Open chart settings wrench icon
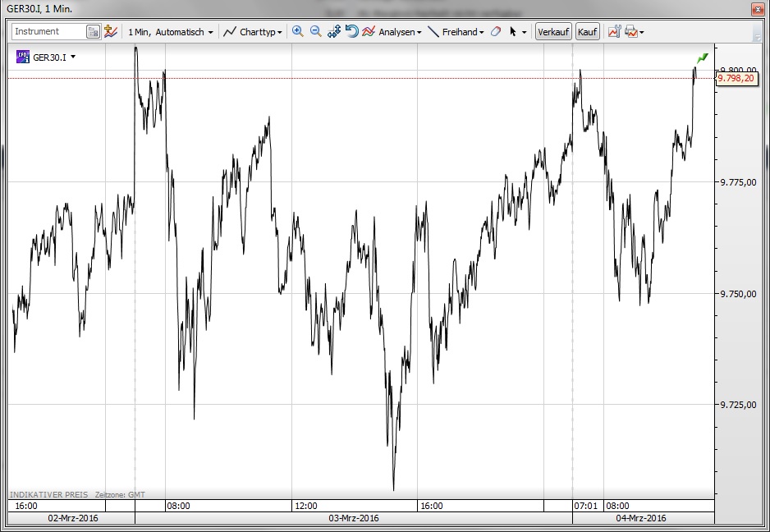The image size is (770, 532). click(x=613, y=32)
